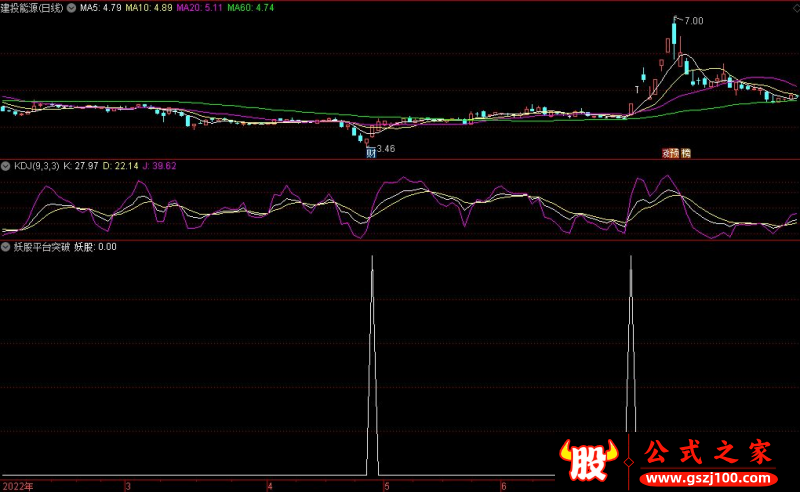
Task: Click the 妖股: 0.00 value
Action: coord(95,247)
